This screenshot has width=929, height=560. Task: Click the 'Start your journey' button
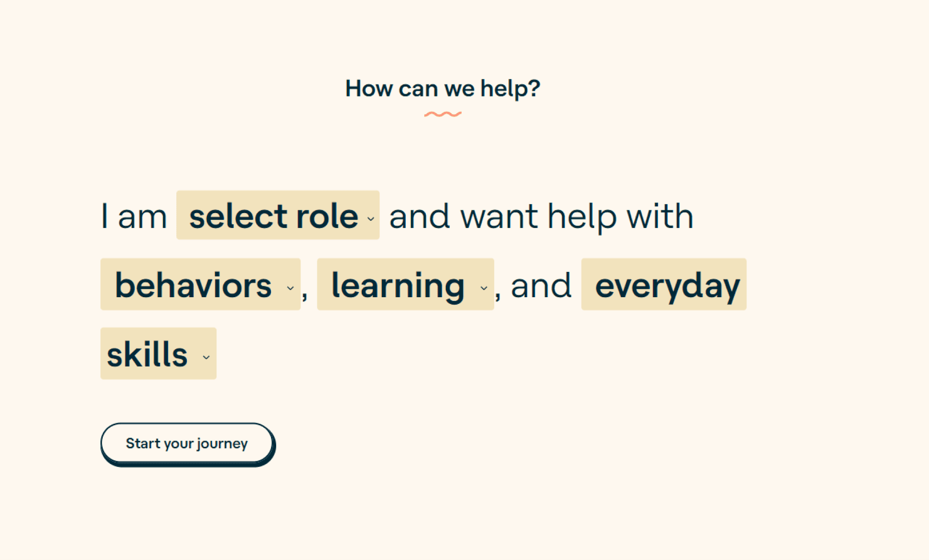187,443
